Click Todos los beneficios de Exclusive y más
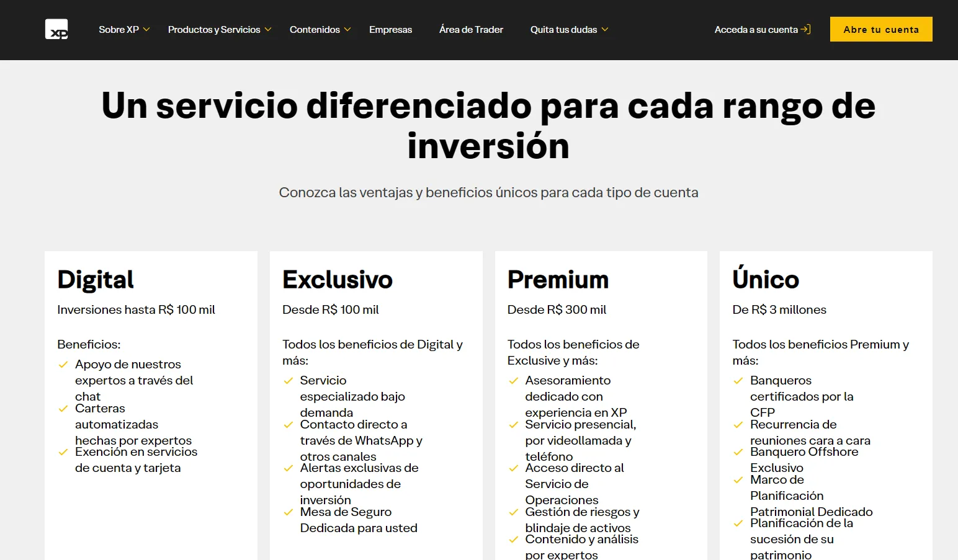Screen dimensions: 958x560 click(573, 352)
